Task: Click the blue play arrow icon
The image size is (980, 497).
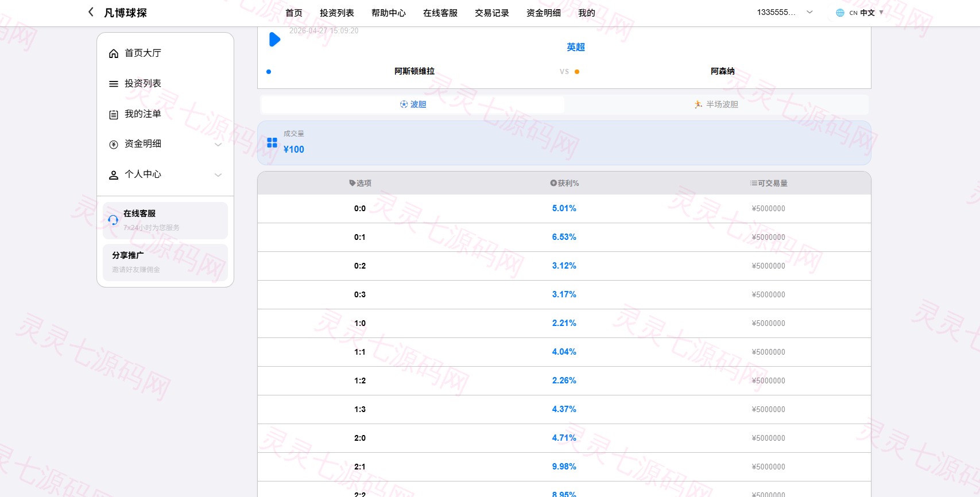Action: [x=274, y=39]
